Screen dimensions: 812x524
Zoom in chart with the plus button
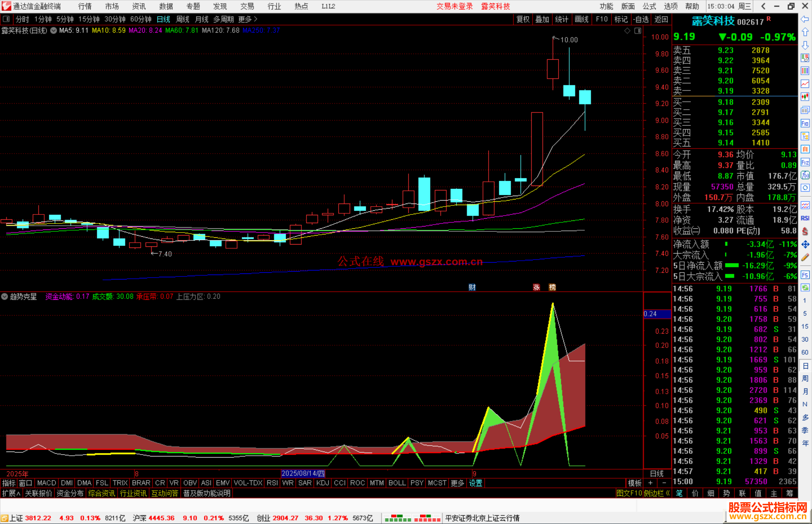[650, 483]
